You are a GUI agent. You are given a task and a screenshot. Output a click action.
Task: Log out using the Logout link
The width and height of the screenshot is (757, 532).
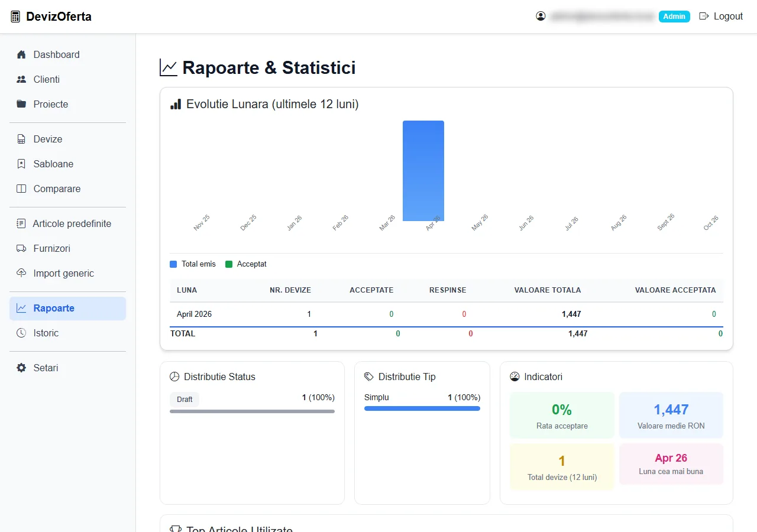pos(721,16)
